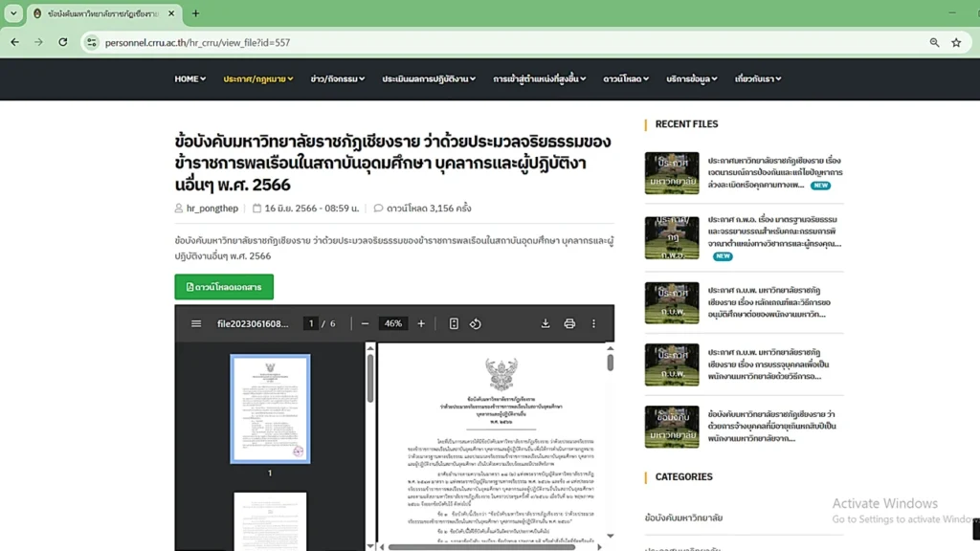Viewport: 980px width, 551px height.
Task: Click the download count ดาวน์โหลด 3,156 ครั้ง
Action: point(429,209)
